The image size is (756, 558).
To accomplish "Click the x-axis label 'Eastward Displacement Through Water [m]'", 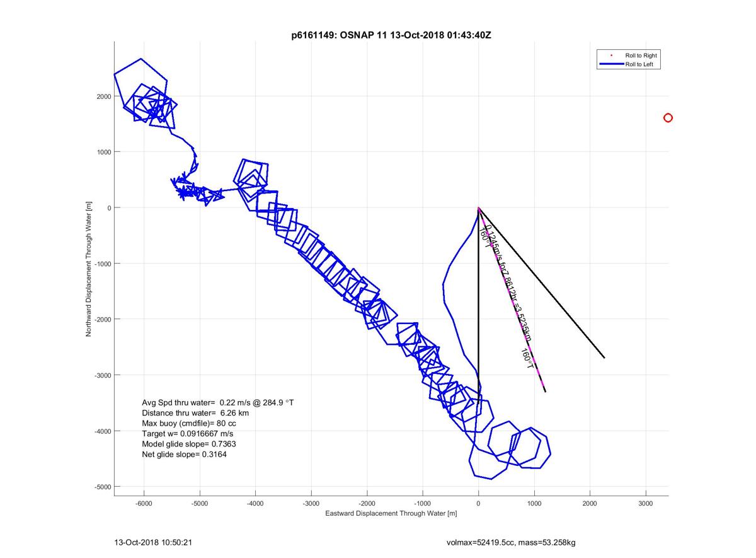I will [x=391, y=513].
